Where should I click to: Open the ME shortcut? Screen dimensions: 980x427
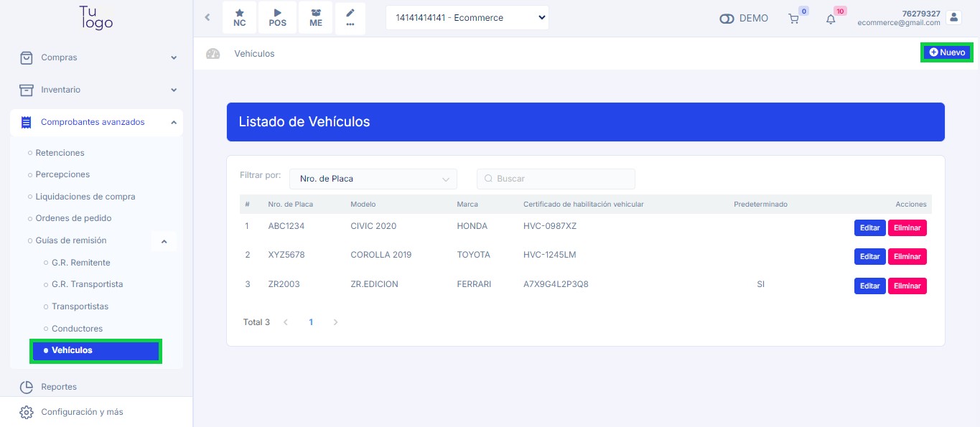click(x=316, y=18)
